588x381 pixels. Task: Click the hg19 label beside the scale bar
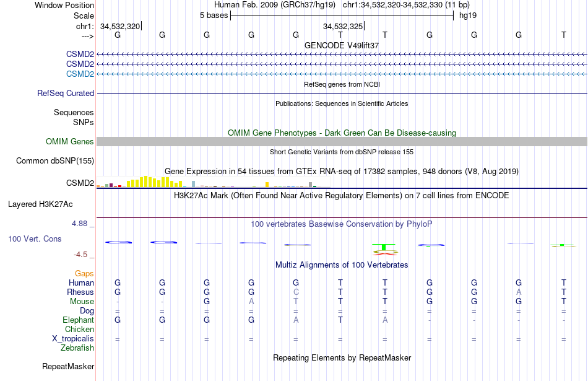pos(468,15)
